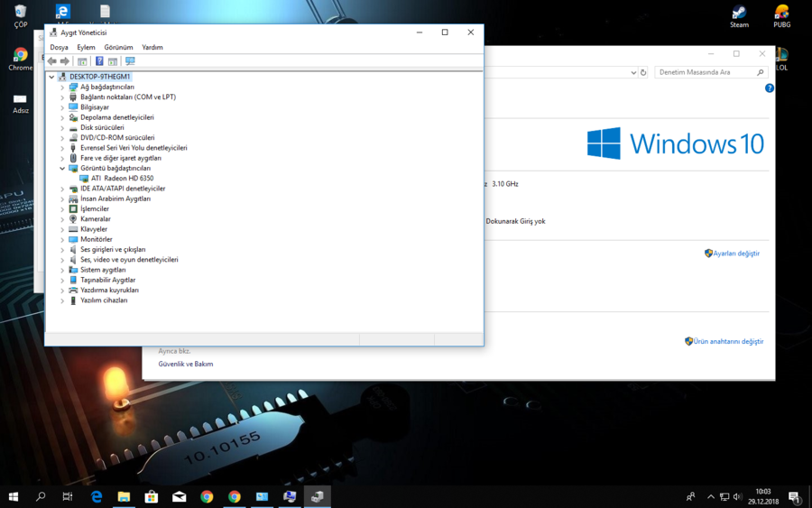This screenshot has width=812, height=508.
Task: Open the PUBG desktop shortcut
Action: pyautogui.click(x=781, y=15)
